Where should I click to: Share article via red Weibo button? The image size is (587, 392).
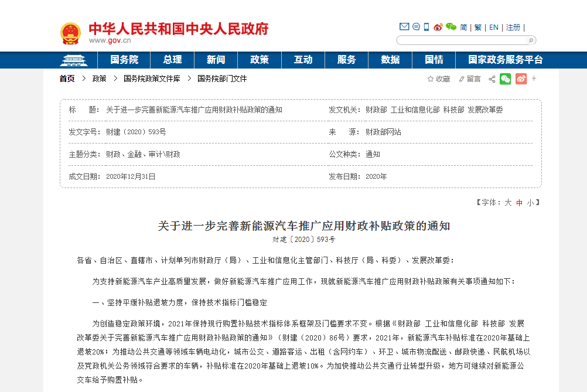click(521, 79)
